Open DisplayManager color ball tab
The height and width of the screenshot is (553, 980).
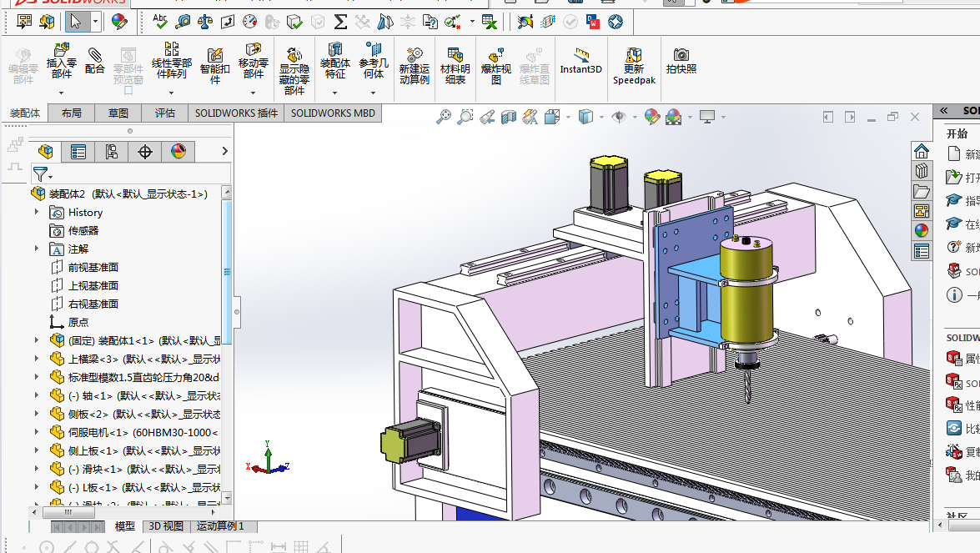click(178, 151)
